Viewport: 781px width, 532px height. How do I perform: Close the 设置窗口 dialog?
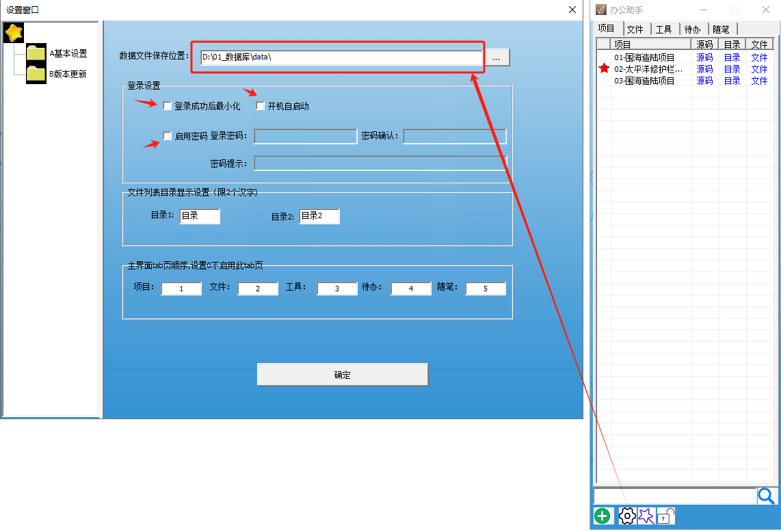572,10
